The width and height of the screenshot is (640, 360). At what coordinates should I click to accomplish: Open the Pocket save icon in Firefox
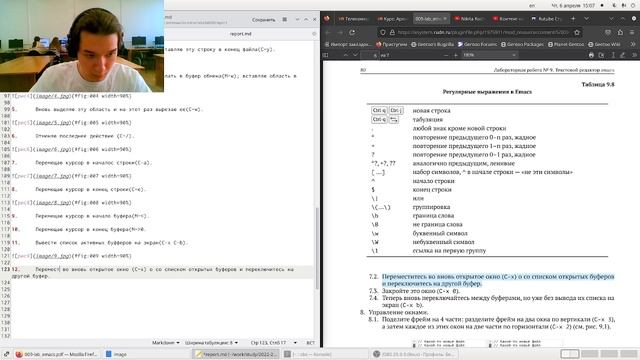click(608, 32)
